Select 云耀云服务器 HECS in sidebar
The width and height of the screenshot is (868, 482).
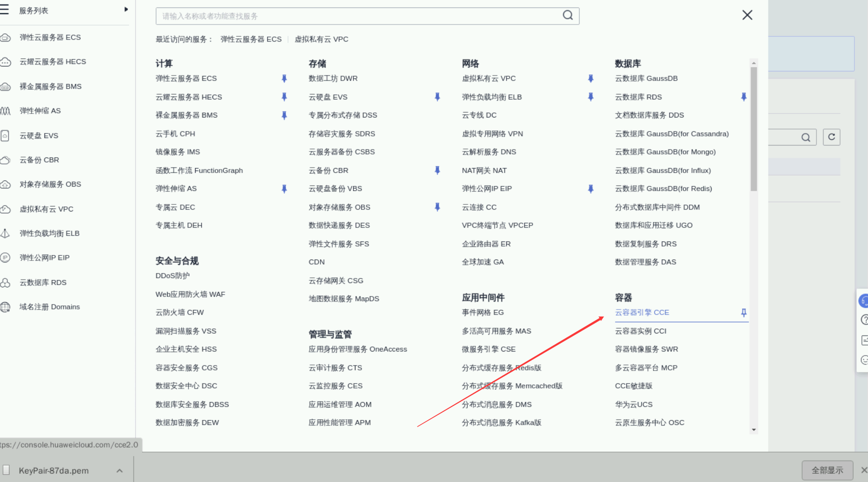(x=52, y=61)
